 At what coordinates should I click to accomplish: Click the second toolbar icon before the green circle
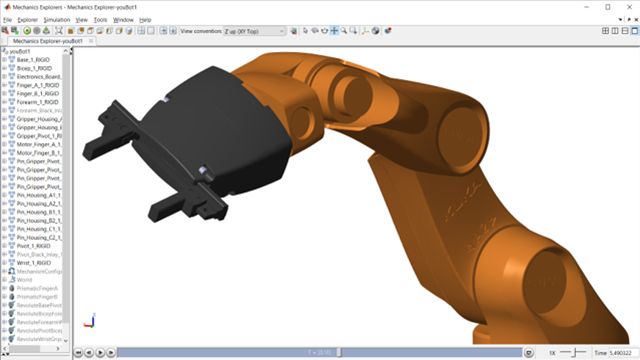point(15,31)
